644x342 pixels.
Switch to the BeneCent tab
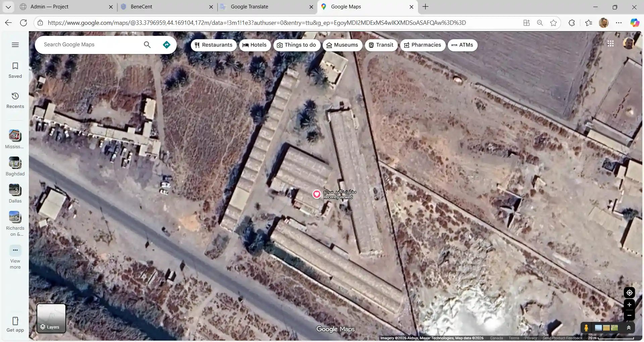141,7
